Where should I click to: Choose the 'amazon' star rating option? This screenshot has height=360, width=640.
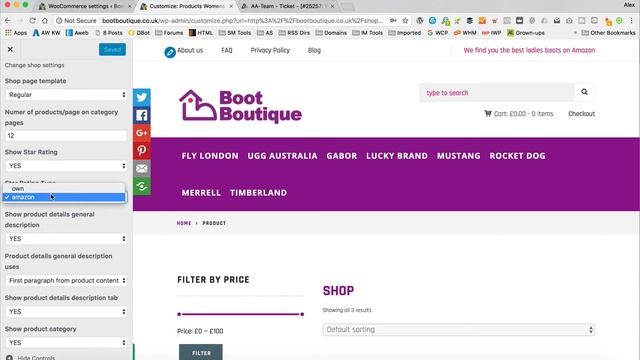tap(64, 197)
